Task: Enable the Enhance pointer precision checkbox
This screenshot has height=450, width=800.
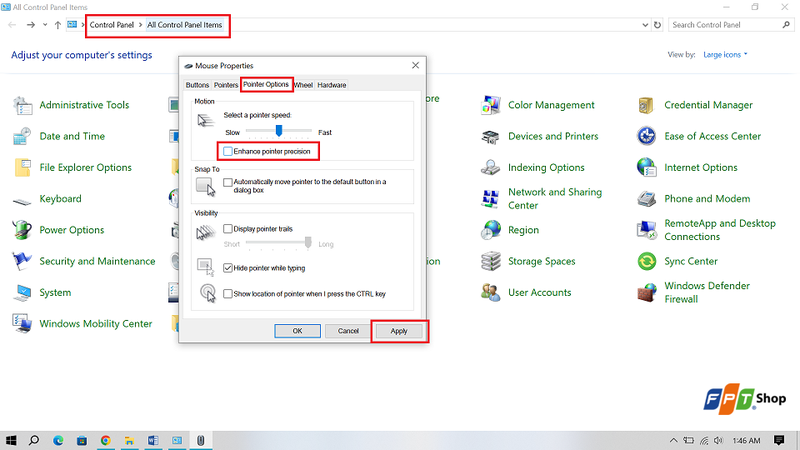Action: pyautogui.click(x=228, y=151)
